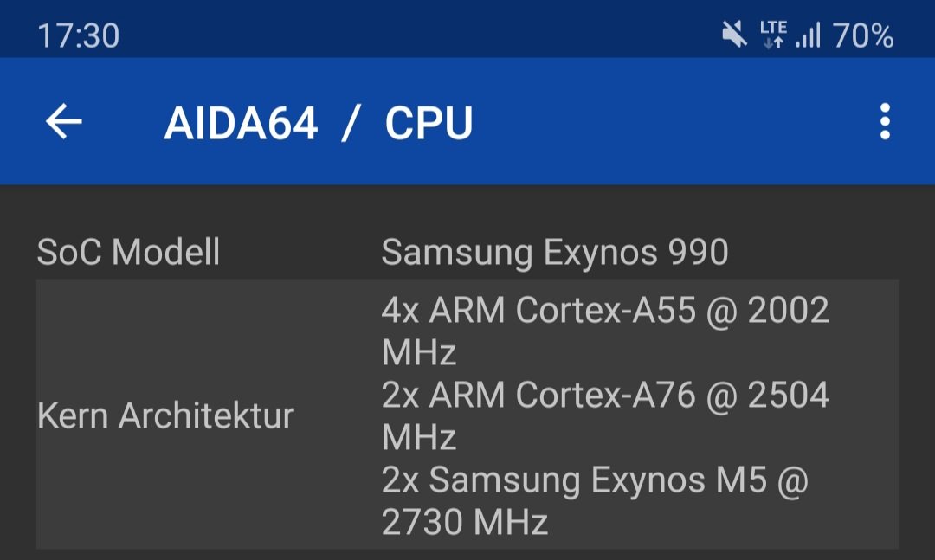Open the three-dot overflow menu
This screenshot has height=560, width=935.
tap(885, 122)
